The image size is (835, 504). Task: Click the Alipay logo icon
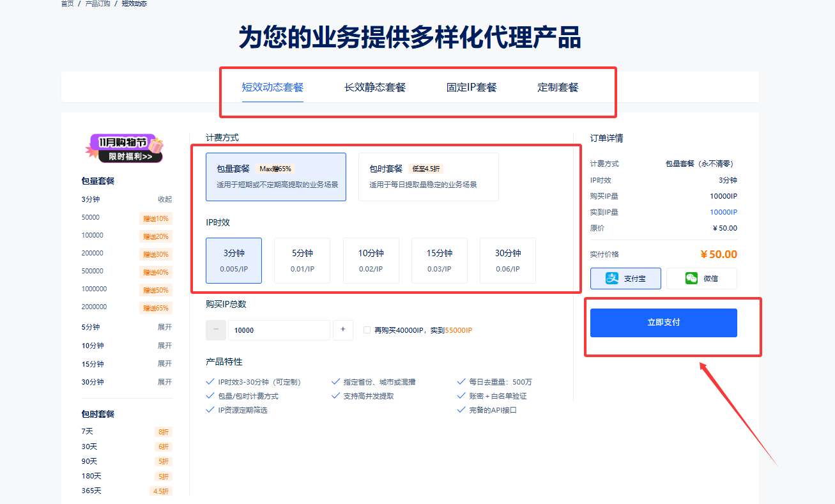coord(612,279)
